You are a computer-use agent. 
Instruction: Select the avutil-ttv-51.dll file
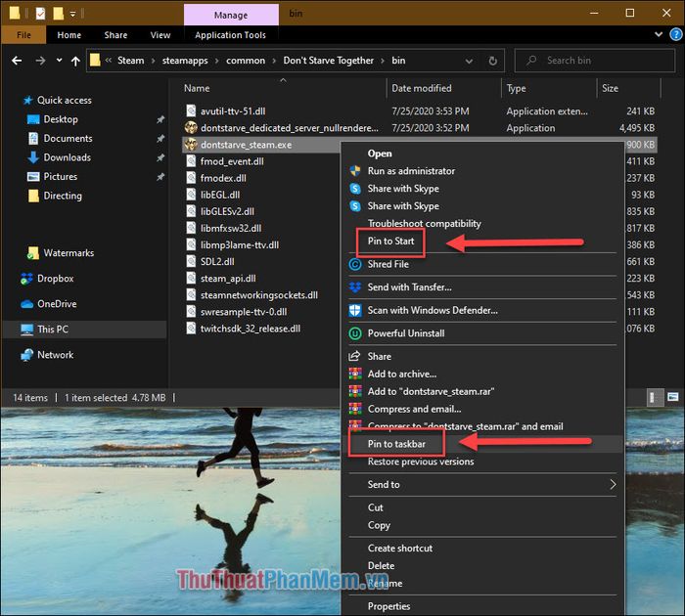coord(233,110)
